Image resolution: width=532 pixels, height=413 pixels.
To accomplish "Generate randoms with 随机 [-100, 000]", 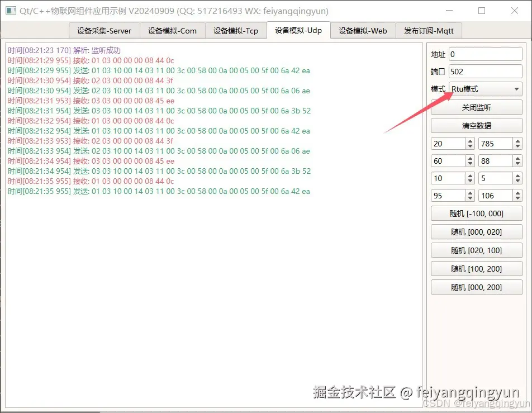I will 476,213.
